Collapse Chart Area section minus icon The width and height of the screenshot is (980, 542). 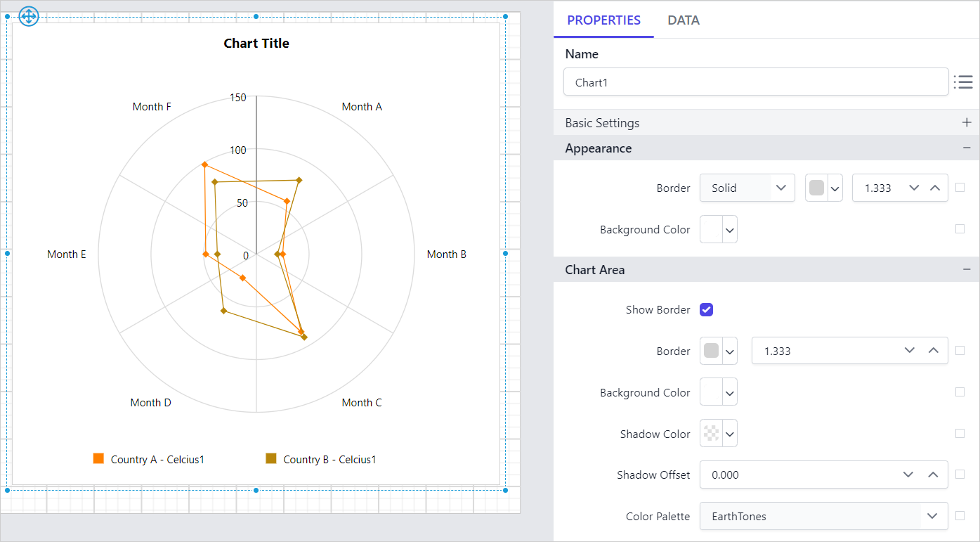(967, 269)
